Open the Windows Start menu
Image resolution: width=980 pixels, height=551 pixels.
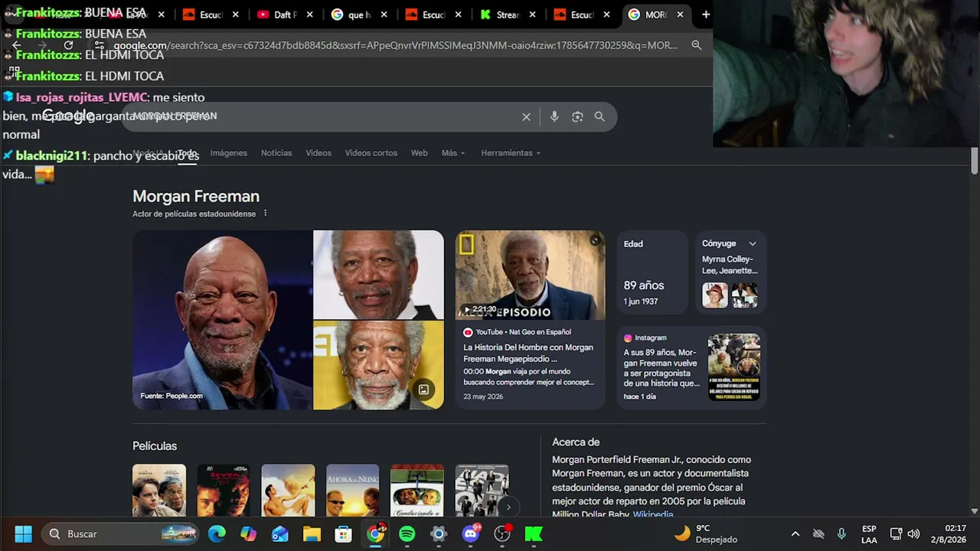coord(23,533)
